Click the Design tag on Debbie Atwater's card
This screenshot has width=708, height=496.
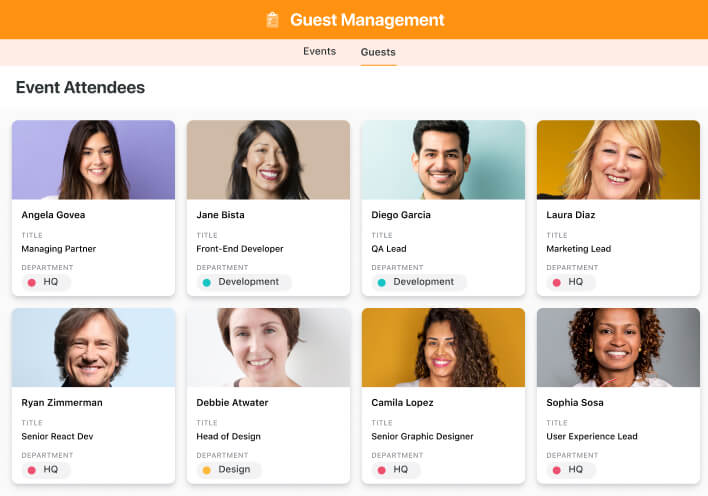(229, 469)
